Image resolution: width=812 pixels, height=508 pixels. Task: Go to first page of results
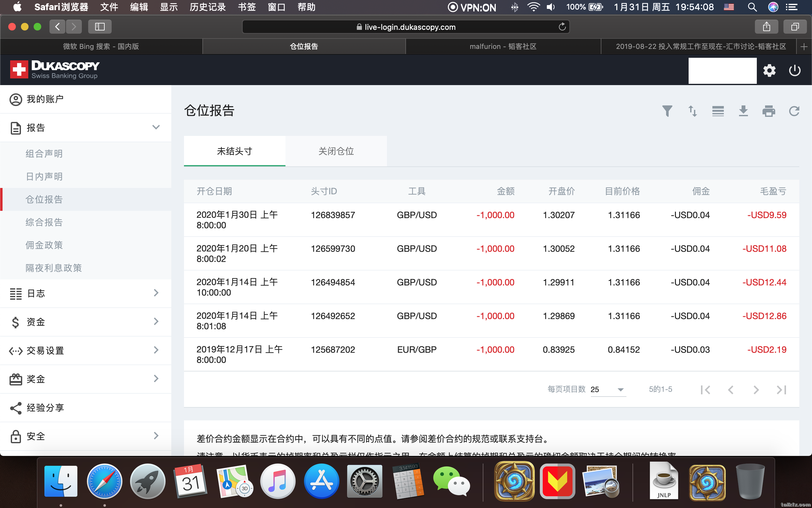(x=705, y=390)
